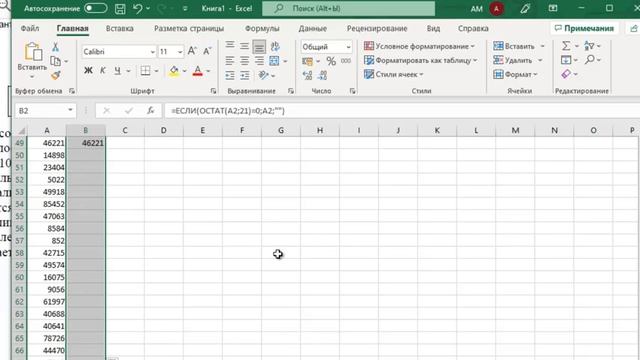This screenshot has width=640, height=360.
Task: Decrease decimal places
Action: [x=322, y=76]
